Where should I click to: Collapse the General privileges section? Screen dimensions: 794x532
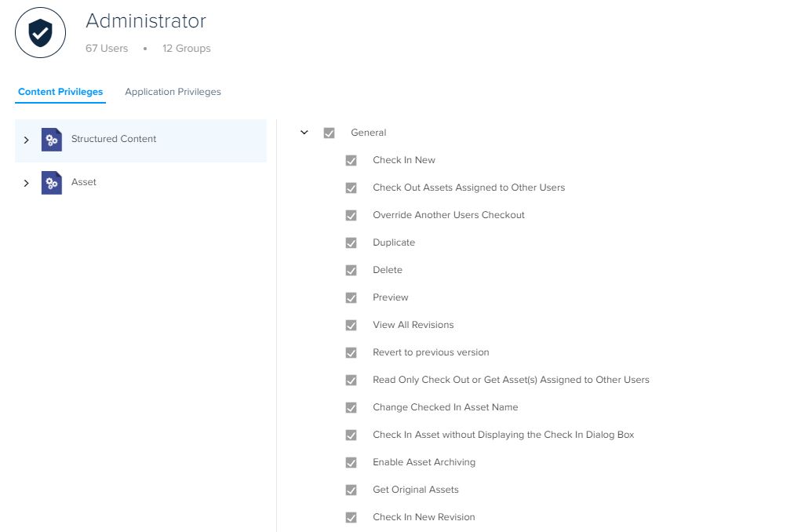304,133
